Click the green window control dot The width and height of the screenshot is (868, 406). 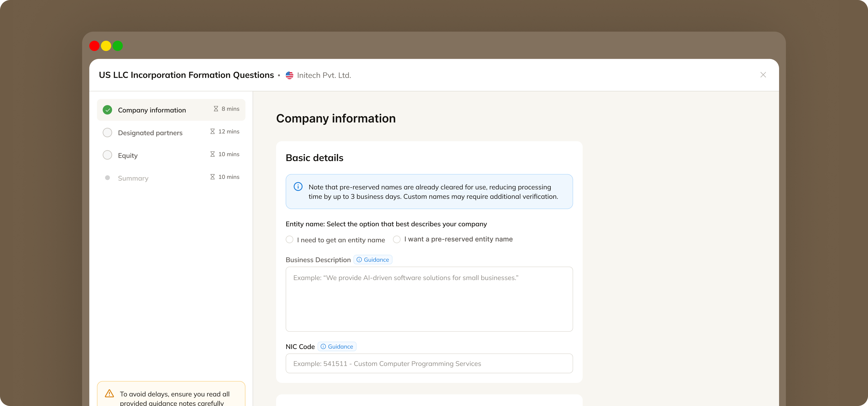[x=118, y=46]
